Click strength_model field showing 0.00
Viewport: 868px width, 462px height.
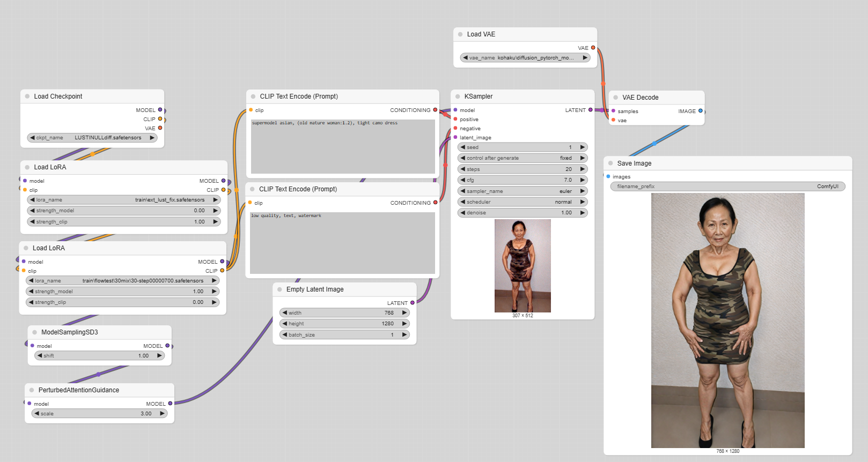[124, 211]
